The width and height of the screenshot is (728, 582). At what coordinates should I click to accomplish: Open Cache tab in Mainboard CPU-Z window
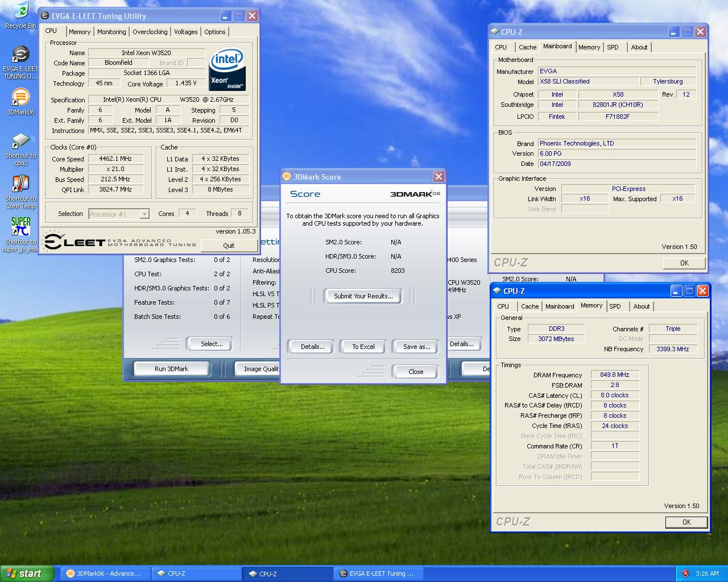(x=527, y=47)
